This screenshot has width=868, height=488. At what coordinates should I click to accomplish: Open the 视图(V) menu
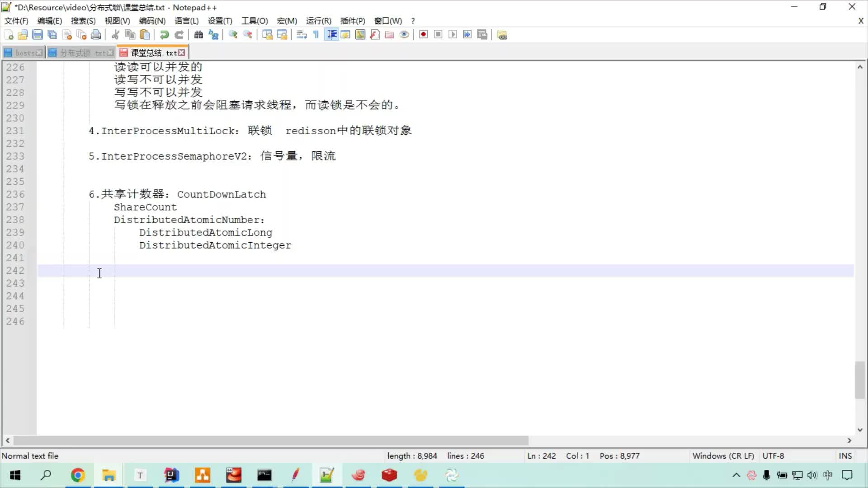point(118,21)
